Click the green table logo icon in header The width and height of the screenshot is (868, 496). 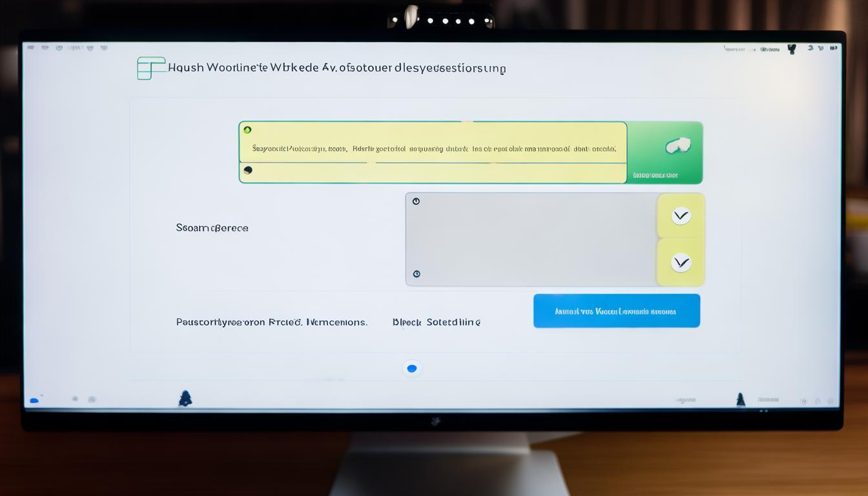tap(150, 68)
